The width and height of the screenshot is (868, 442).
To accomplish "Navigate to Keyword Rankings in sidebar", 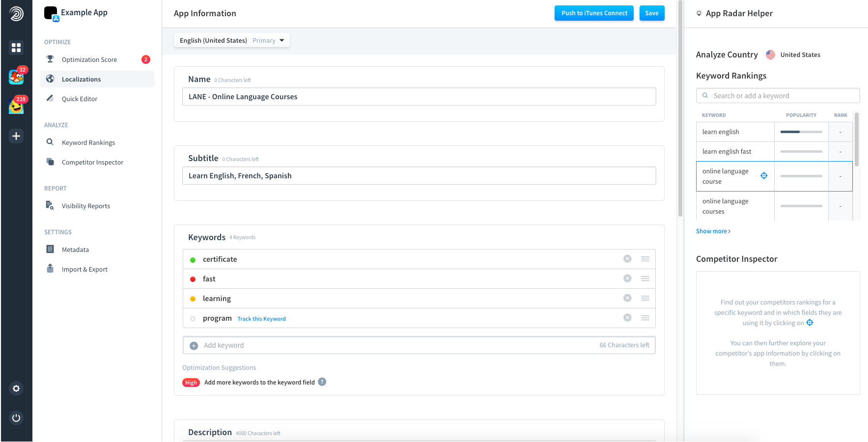I will (97, 142).
